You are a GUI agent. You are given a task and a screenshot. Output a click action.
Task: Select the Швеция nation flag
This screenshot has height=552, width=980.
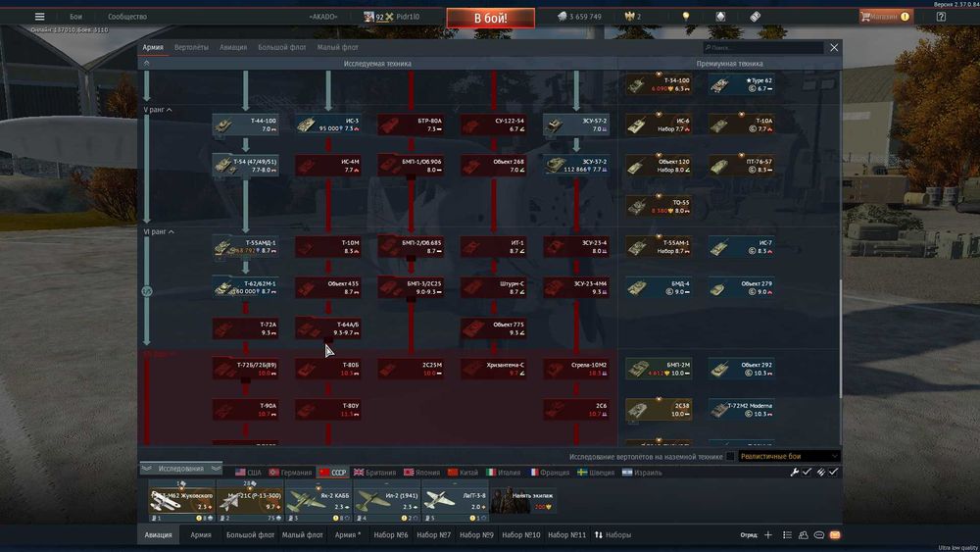tap(596, 473)
